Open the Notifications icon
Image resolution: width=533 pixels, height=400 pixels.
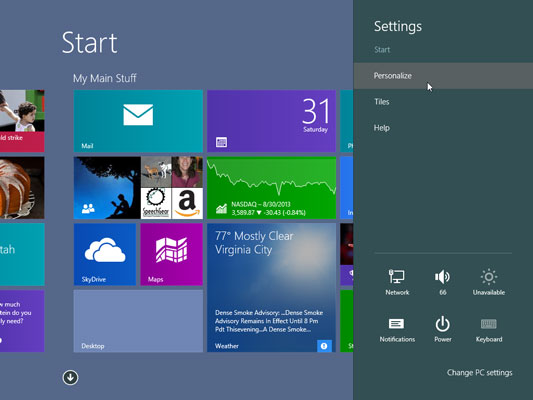click(x=397, y=330)
